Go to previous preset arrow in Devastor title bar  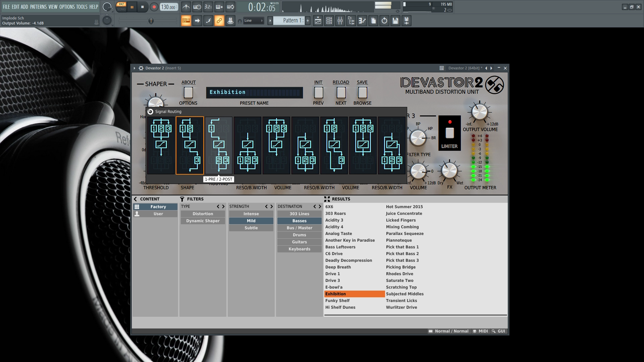(486, 68)
